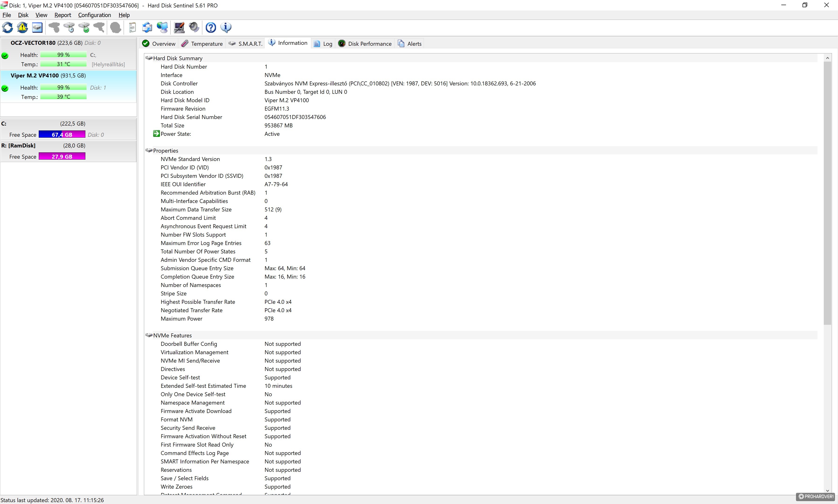This screenshot has width=838, height=504.
Task: Click the scrollbar up arrow in information panel
Action: (828, 58)
